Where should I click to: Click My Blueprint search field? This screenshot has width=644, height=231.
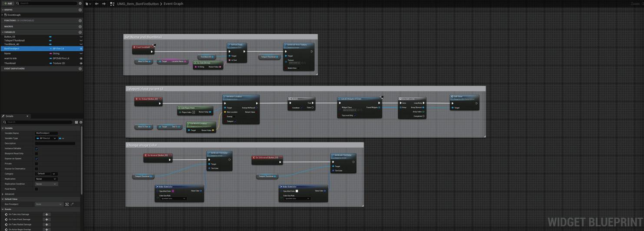click(x=46, y=3)
